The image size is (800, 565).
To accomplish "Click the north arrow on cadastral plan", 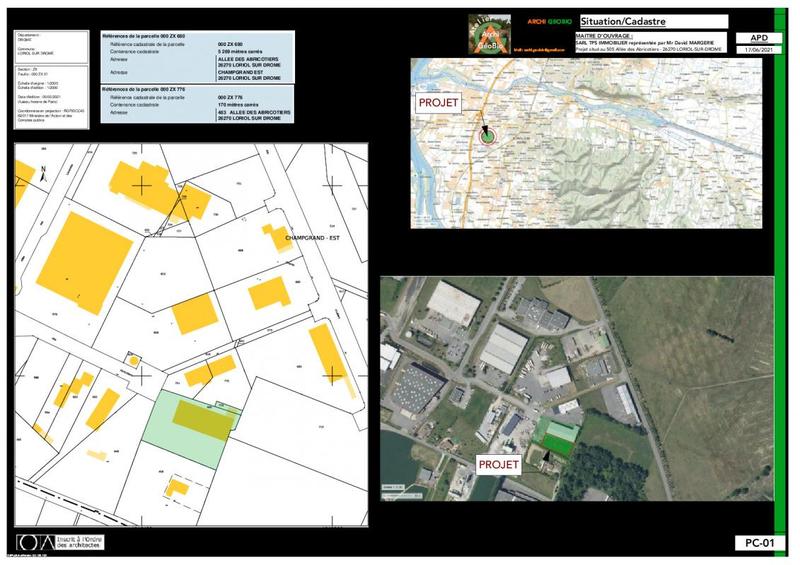I will pos(44,173).
